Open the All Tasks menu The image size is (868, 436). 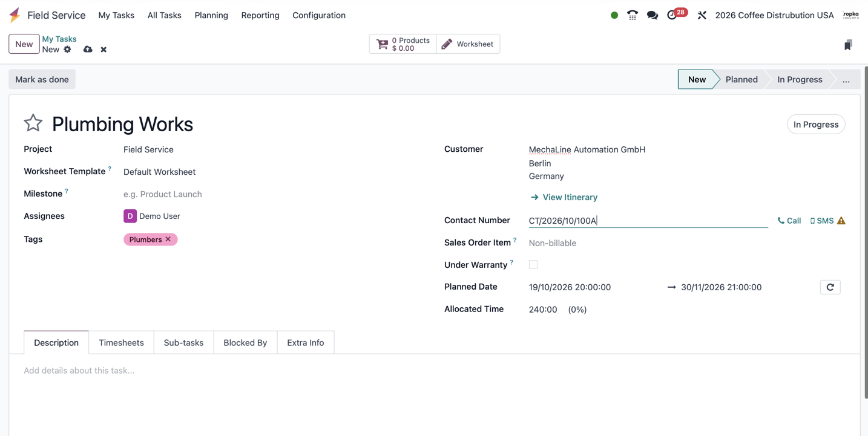point(165,15)
